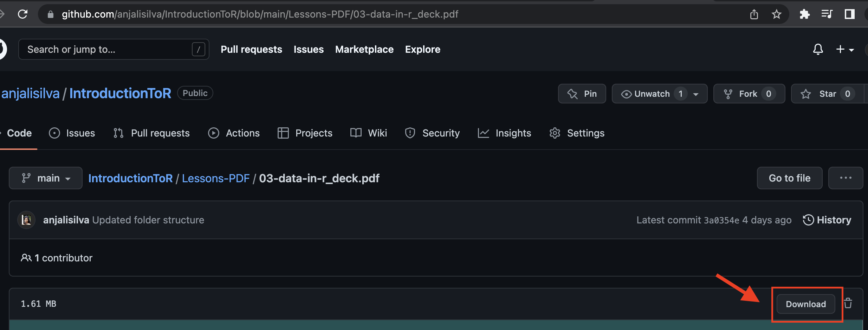This screenshot has height=330, width=868.
Task: Click the 1 contributor text
Action: tap(63, 258)
